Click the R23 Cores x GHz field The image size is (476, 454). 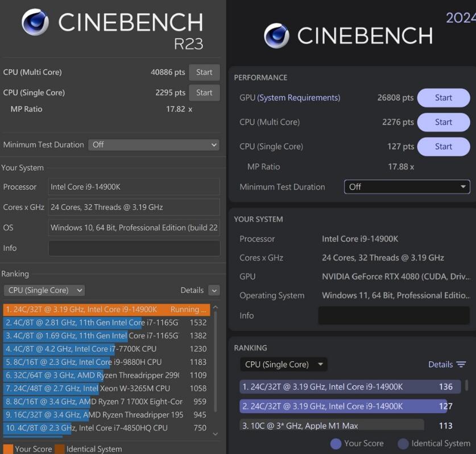134,207
